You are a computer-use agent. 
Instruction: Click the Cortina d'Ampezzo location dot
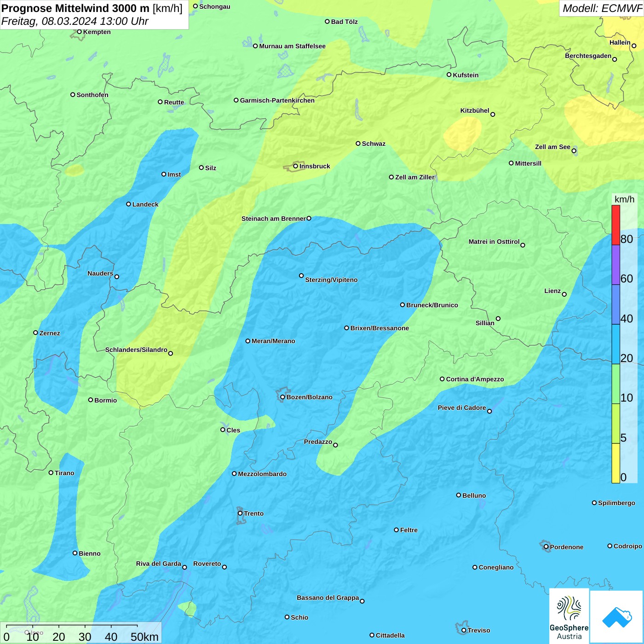point(442,379)
